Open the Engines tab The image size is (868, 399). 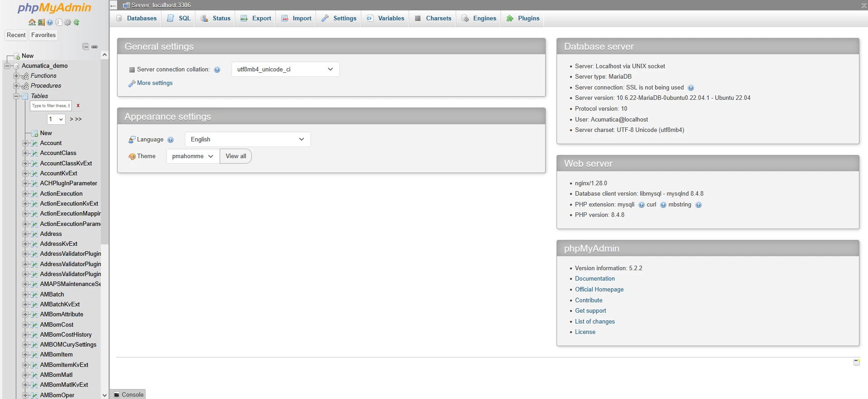pos(479,19)
